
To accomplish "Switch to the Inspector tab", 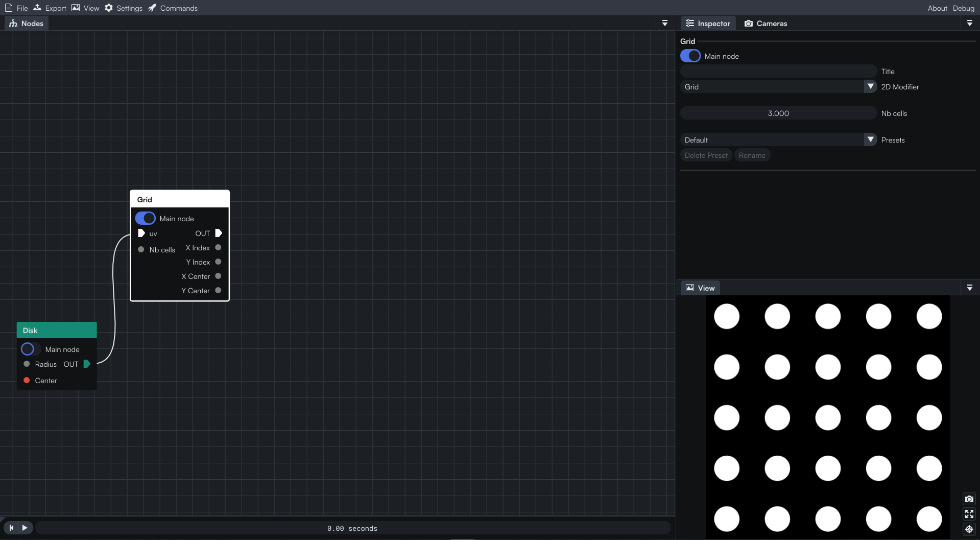I will pyautogui.click(x=708, y=24).
